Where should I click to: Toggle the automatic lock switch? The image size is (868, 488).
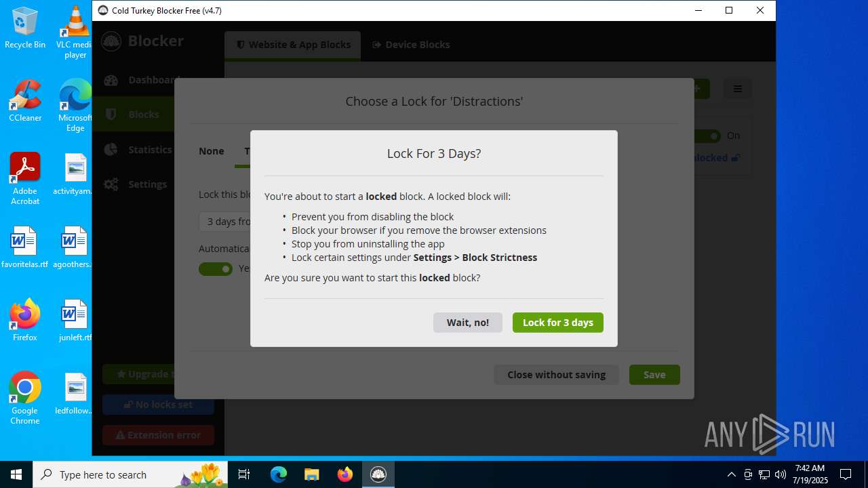click(x=216, y=269)
